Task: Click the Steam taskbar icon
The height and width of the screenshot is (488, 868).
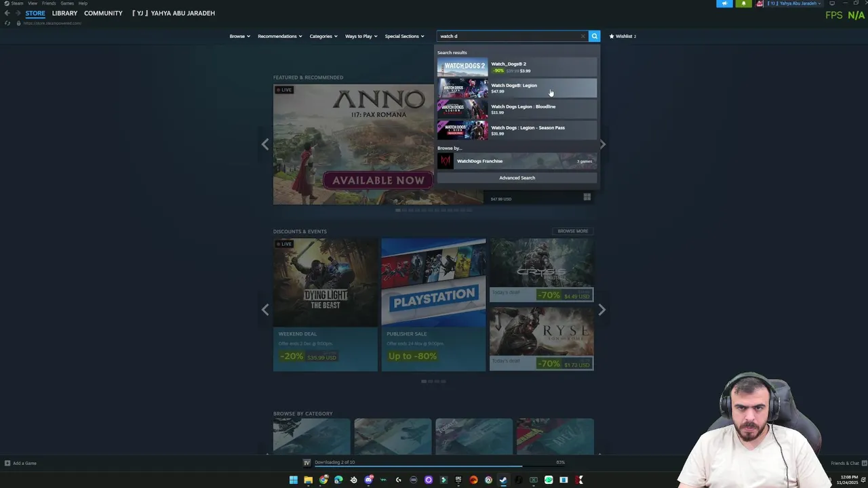Action: click(503, 480)
